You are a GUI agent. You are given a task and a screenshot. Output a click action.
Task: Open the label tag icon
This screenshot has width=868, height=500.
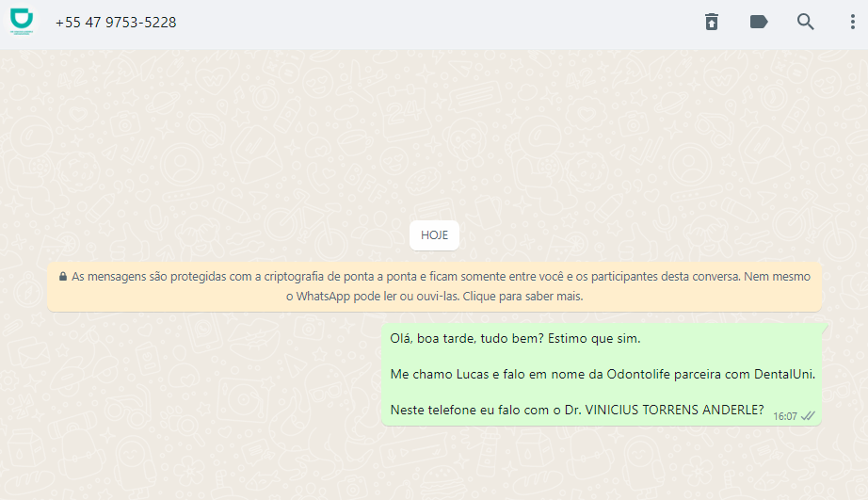point(759,22)
